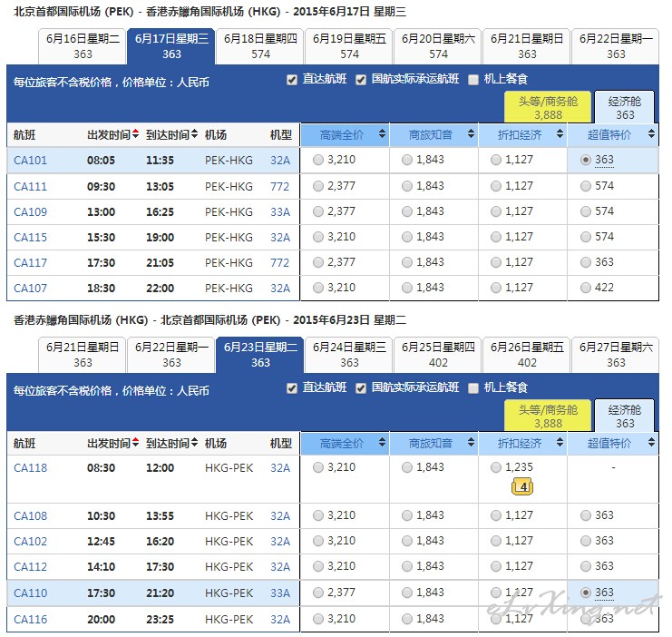Switch return date to 6月25日星期四
The width and height of the screenshot is (672, 637).
tap(438, 355)
